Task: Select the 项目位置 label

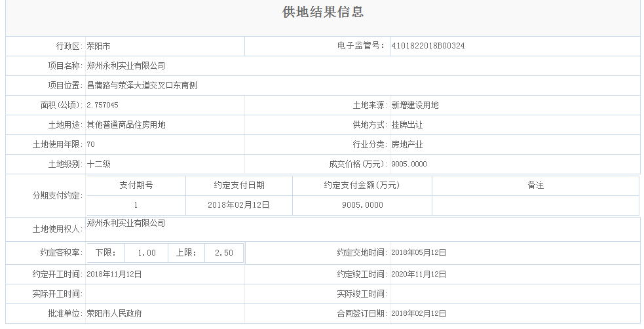Action: pyautogui.click(x=66, y=85)
